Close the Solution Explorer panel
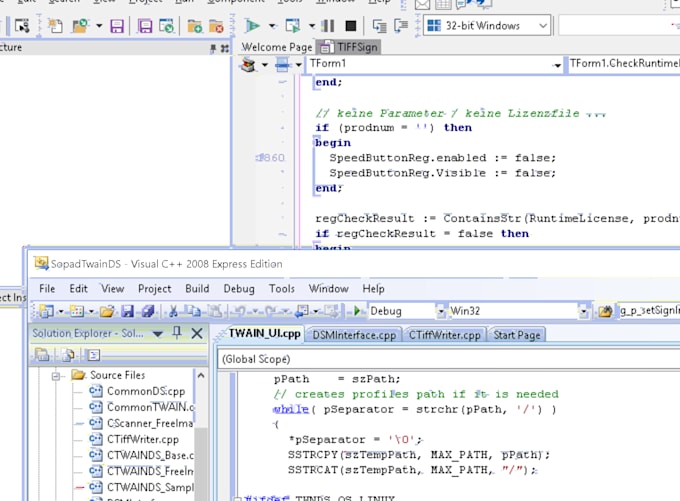680x501 pixels. point(197,333)
